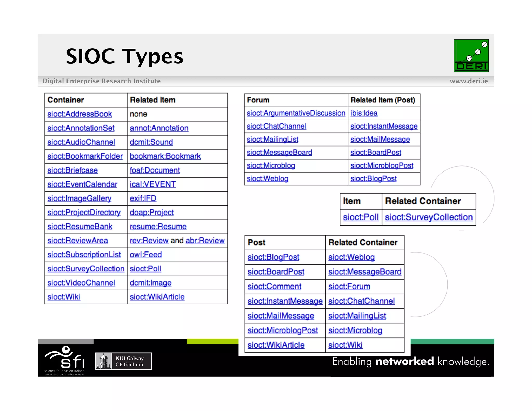Viewport: 532px width, 411px height.
Task: Follow the annot:Annotation link
Action: pyautogui.click(x=159, y=128)
